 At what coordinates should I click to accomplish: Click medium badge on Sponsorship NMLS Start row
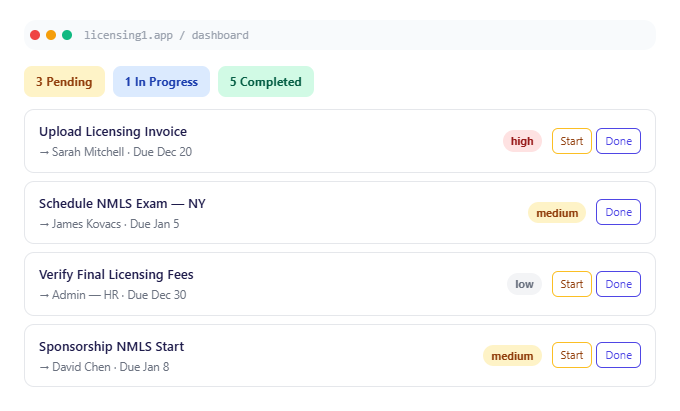tap(512, 356)
